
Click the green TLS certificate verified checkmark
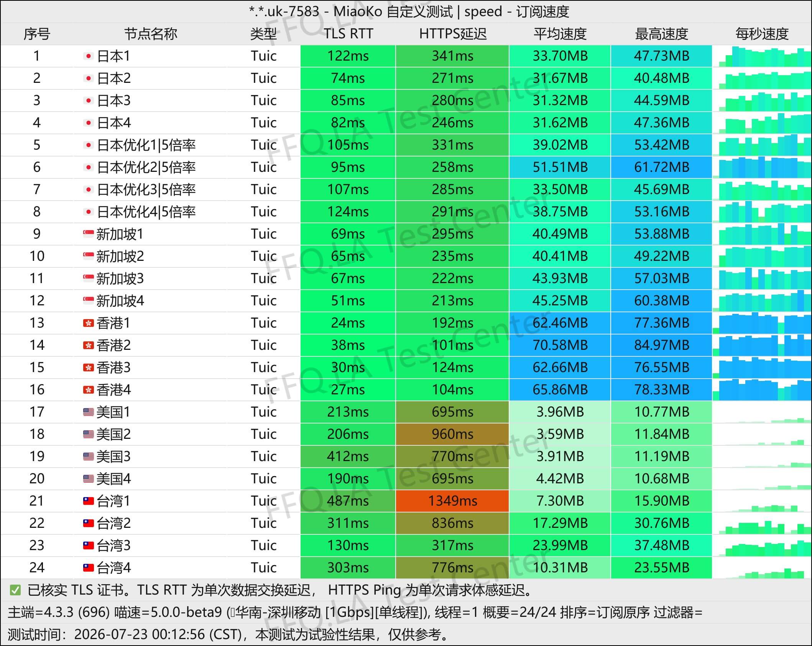point(15,590)
